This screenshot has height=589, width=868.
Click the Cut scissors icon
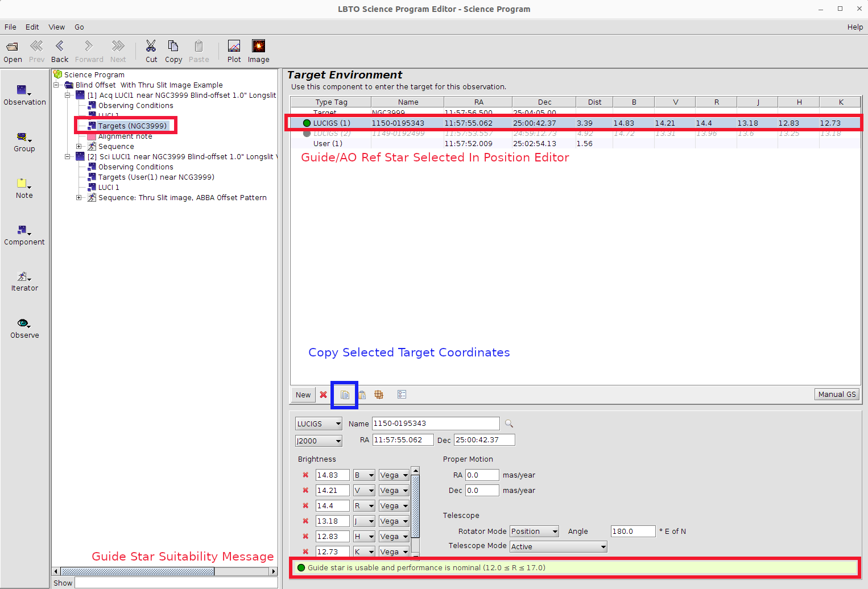[151, 47]
